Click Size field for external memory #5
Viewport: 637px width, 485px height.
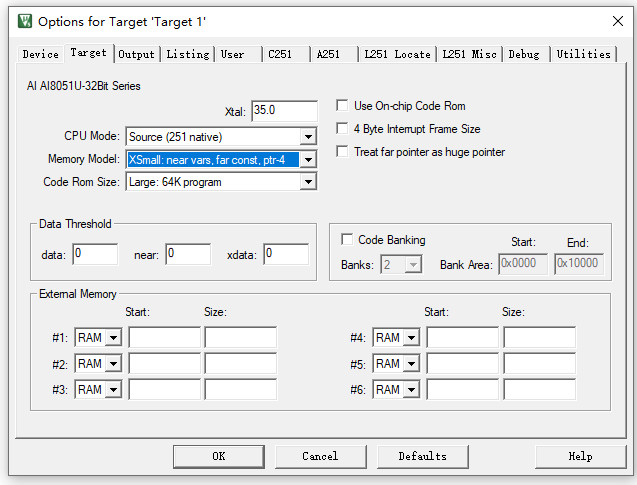pos(540,363)
